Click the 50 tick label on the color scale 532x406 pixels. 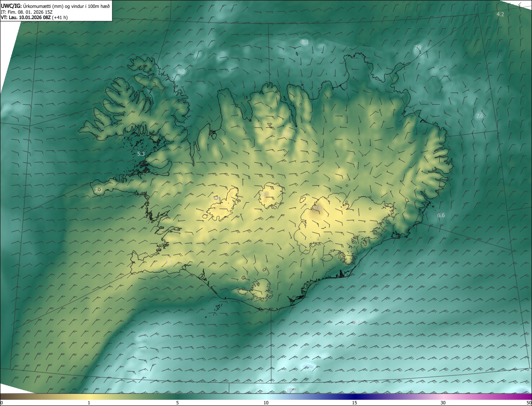(x=529, y=403)
